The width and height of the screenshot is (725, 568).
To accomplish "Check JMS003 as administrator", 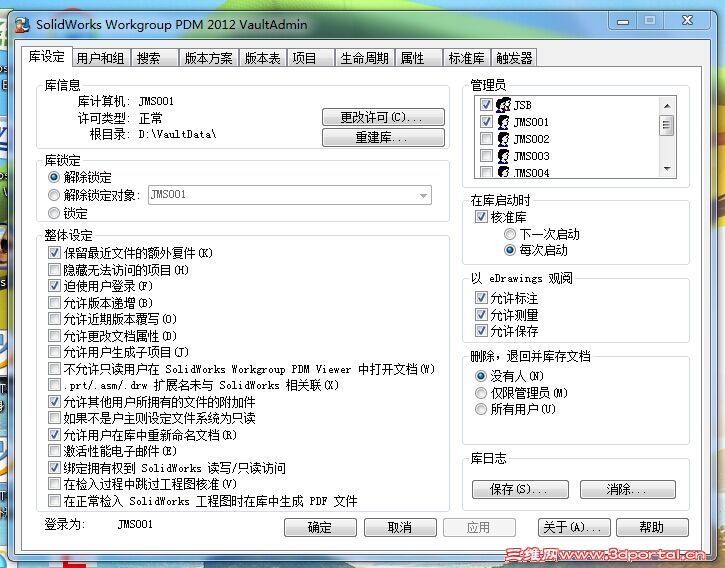I will (486, 155).
